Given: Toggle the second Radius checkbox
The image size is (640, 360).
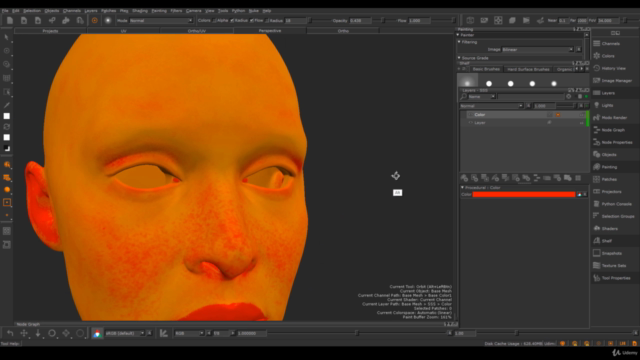Looking at the screenshot, I should [x=267, y=20].
